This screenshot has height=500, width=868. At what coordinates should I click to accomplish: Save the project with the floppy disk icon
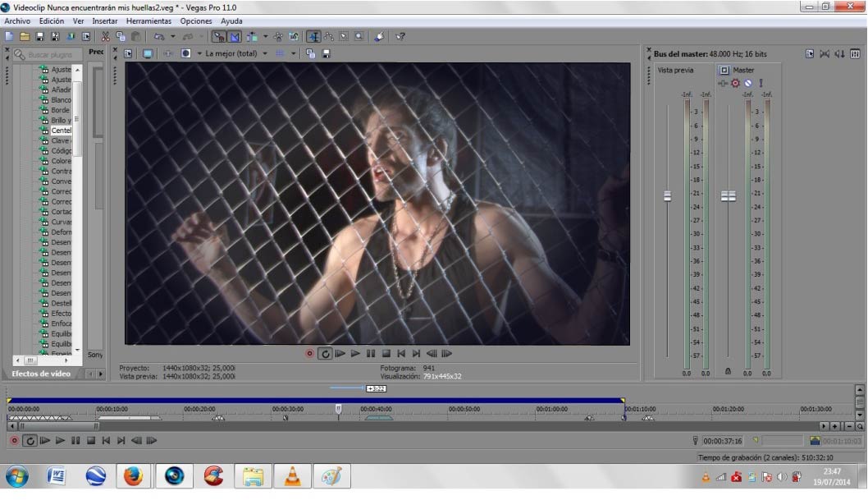point(40,37)
